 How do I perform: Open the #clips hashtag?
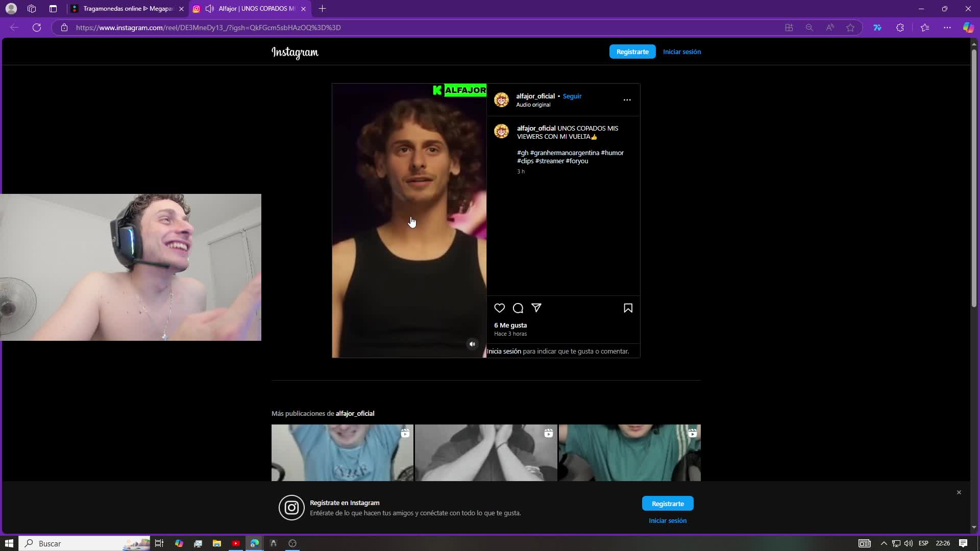click(x=525, y=161)
